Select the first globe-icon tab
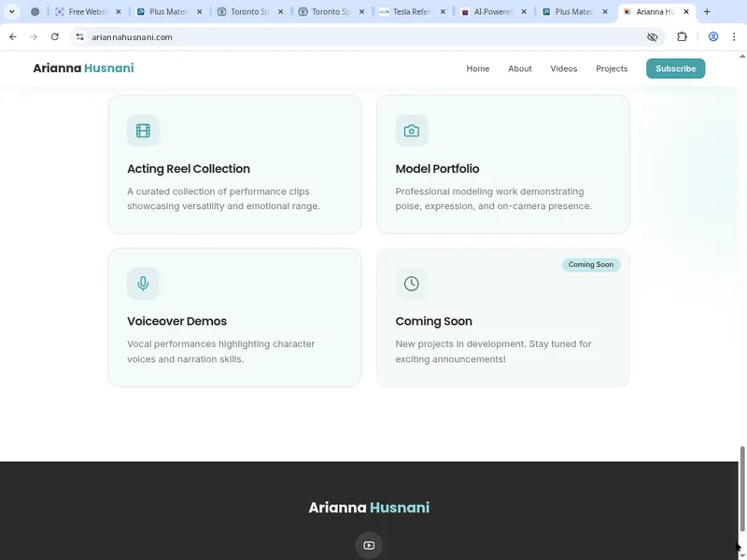This screenshot has height=560, width=747. [35, 12]
